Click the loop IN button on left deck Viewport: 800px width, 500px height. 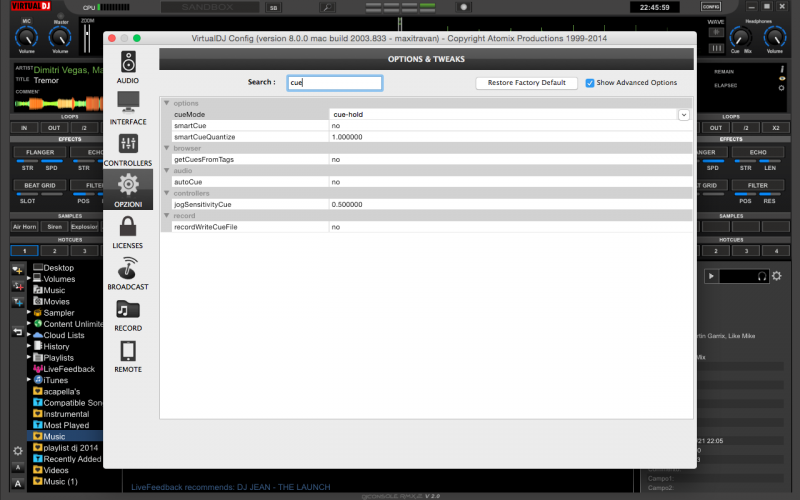click(x=24, y=128)
